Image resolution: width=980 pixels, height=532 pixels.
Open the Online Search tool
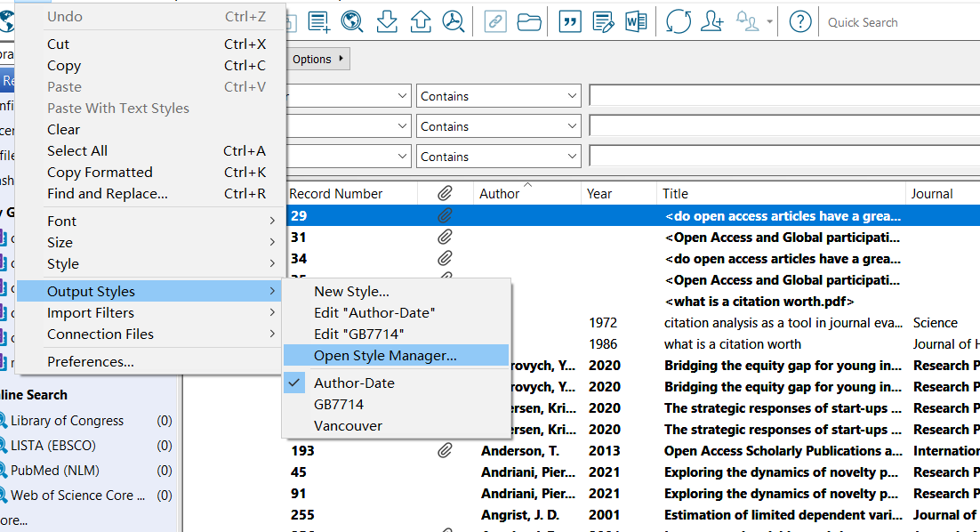[x=352, y=20]
